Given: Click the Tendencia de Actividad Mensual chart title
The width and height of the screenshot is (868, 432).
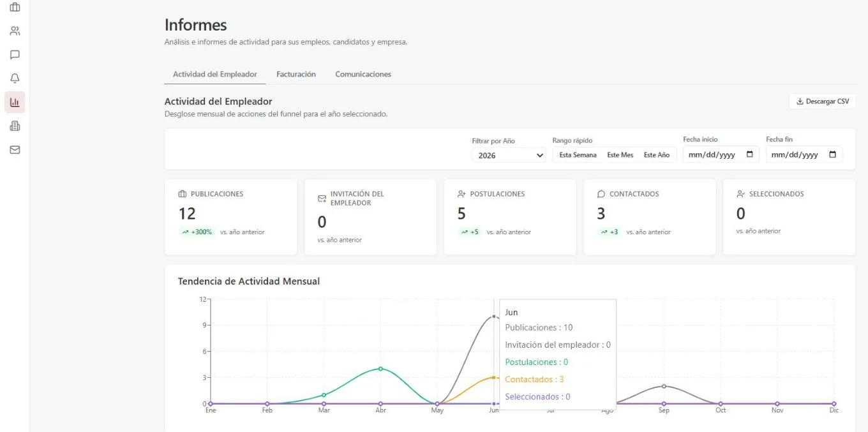Looking at the screenshot, I should 249,281.
